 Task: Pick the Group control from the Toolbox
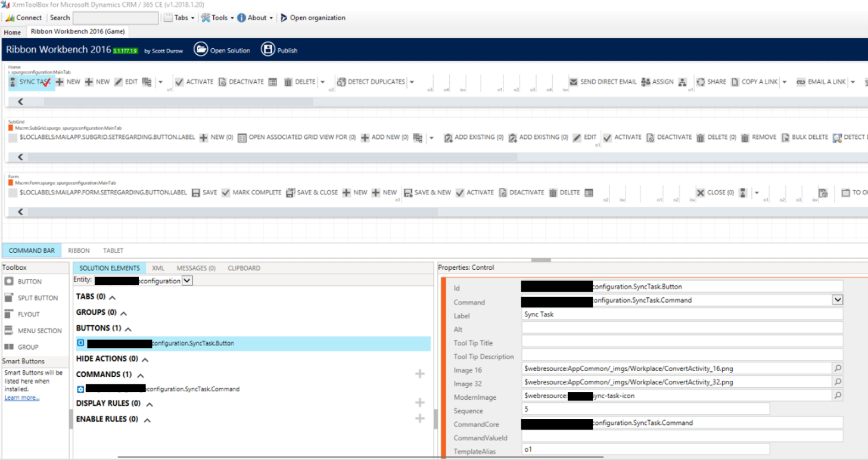click(x=21, y=347)
